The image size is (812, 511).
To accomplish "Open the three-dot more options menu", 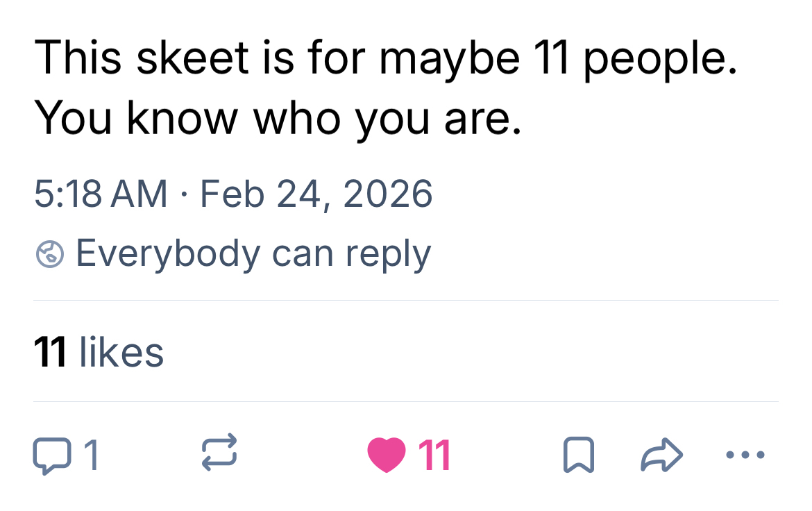I will 745,455.
